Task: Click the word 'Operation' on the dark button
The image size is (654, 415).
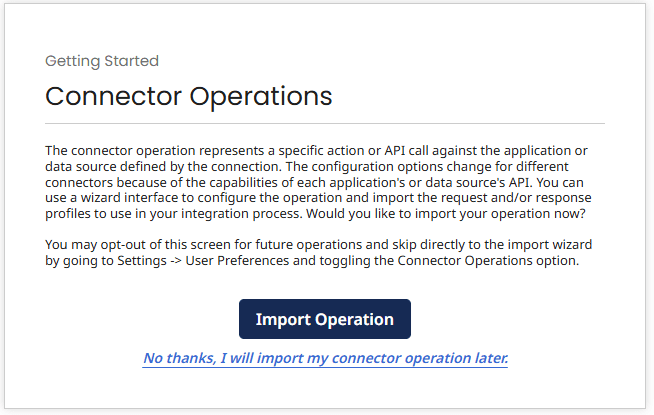Action: 355,319
